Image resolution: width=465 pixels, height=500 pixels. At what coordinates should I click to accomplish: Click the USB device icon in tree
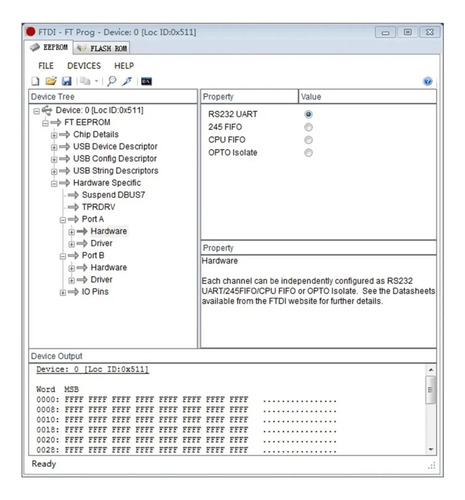tap(47, 110)
